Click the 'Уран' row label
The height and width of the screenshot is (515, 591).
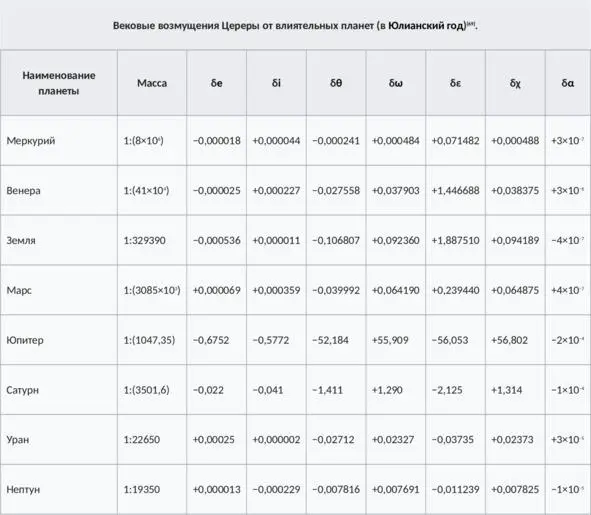click(x=18, y=440)
